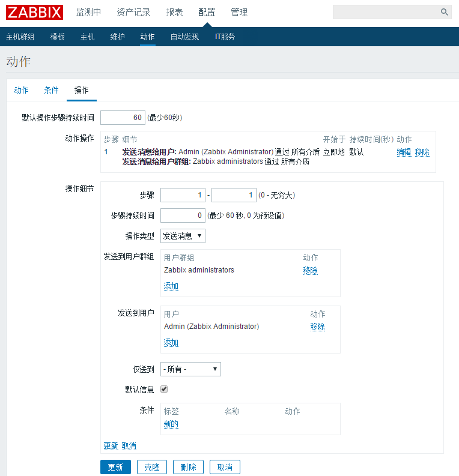Go to 主机 submenu
Image resolution: width=459 pixels, height=476 pixels.
click(87, 37)
